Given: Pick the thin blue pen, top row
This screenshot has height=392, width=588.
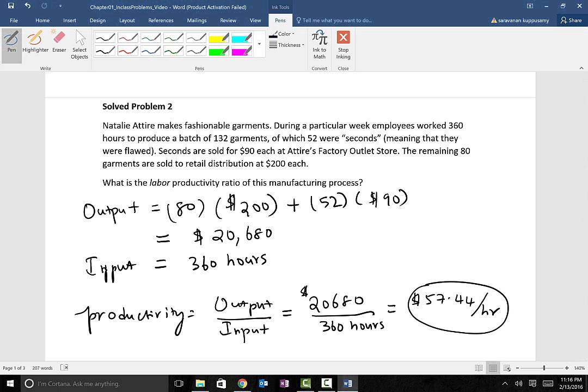Looking at the screenshot, I should [x=151, y=38].
